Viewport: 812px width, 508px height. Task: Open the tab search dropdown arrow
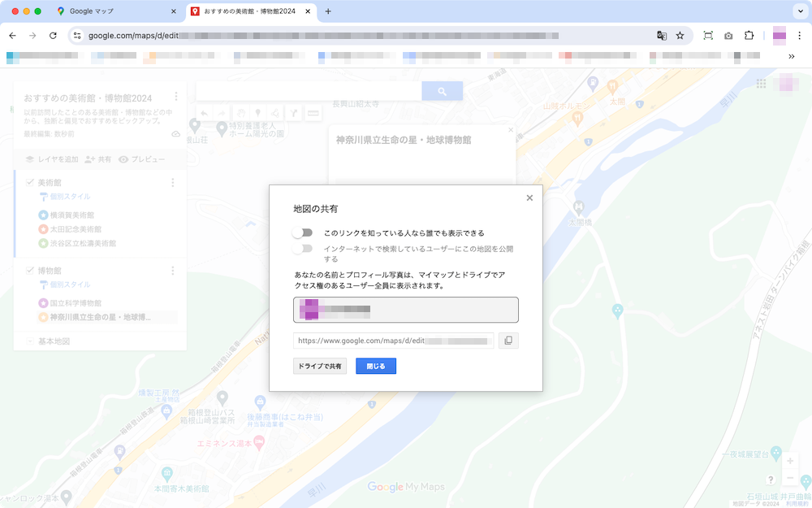pyautogui.click(x=800, y=11)
